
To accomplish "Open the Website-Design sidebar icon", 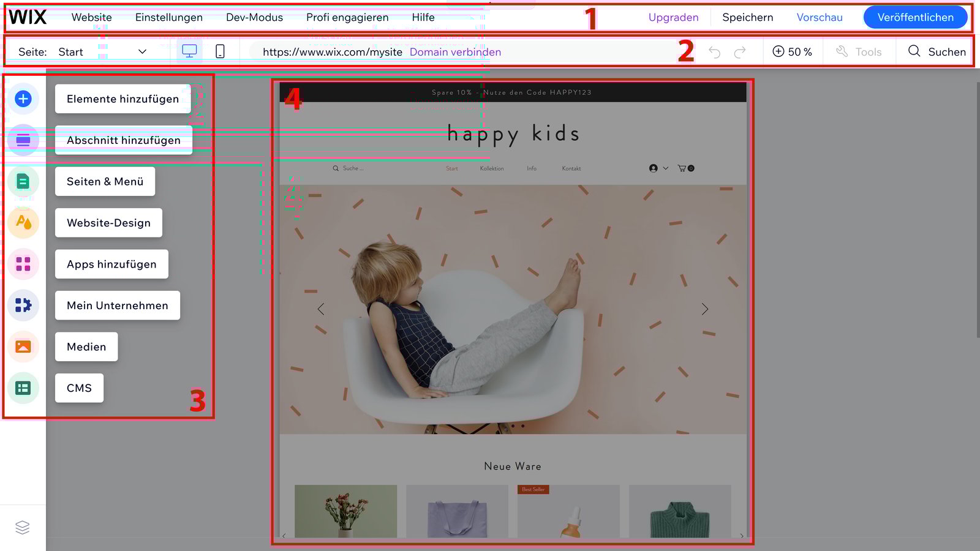I will [x=23, y=223].
